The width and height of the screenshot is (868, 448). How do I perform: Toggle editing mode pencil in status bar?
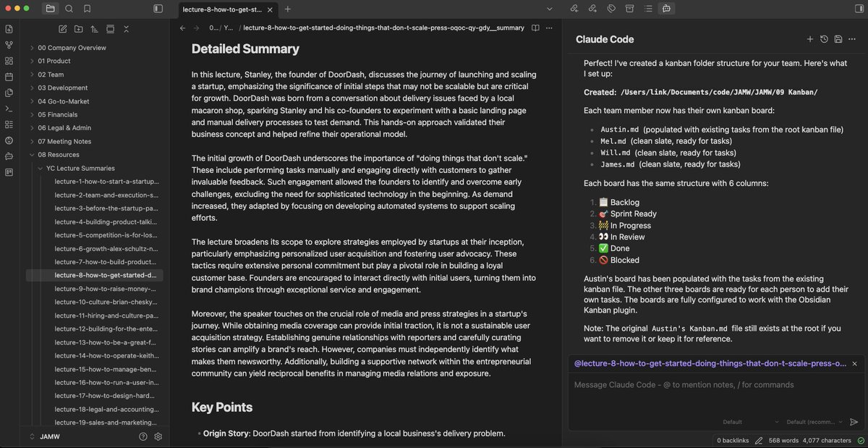(x=758, y=440)
